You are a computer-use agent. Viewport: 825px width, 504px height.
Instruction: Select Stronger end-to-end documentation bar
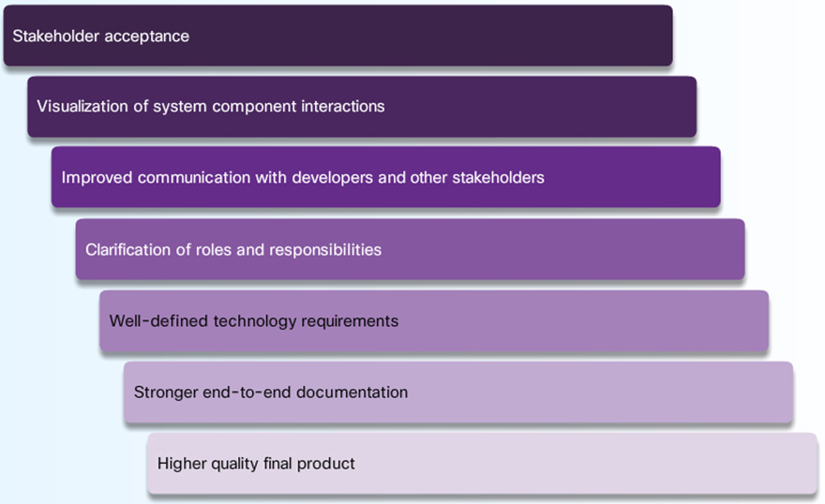[x=458, y=393]
